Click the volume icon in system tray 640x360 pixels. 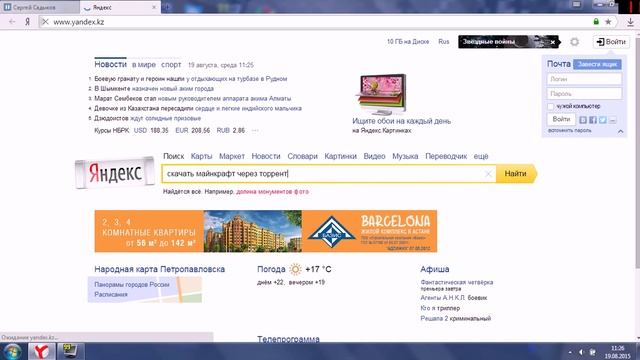coord(581,352)
